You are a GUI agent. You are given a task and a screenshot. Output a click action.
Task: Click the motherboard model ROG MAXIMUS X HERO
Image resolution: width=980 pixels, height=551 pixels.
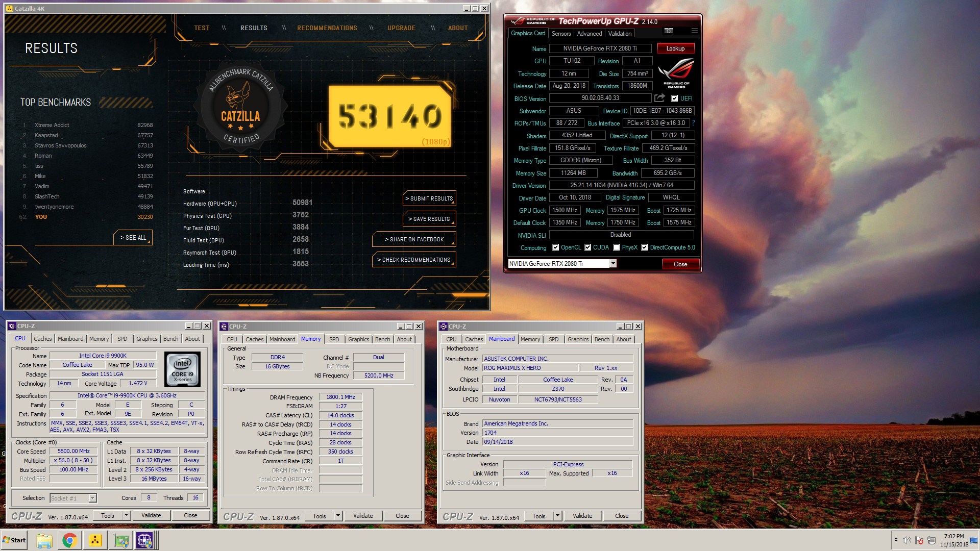point(531,368)
